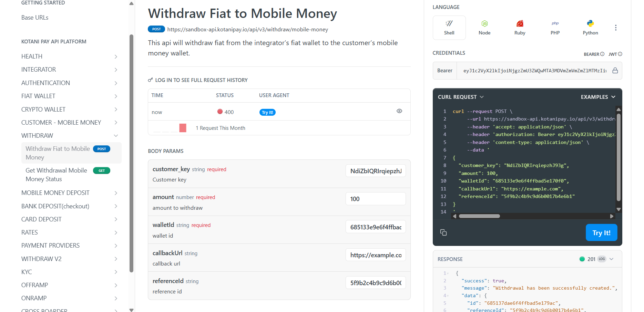
Task: Collapse the WITHDRAW section
Action: (70, 136)
